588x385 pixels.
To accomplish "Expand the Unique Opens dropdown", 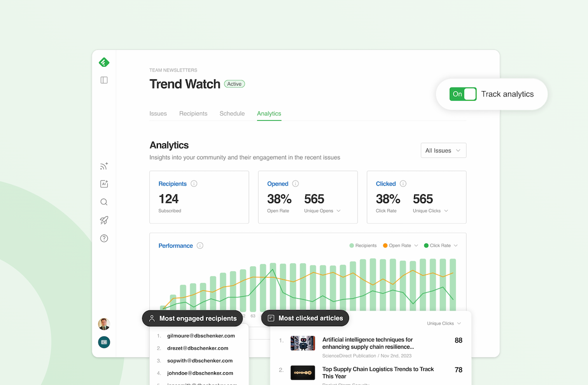I will (322, 211).
